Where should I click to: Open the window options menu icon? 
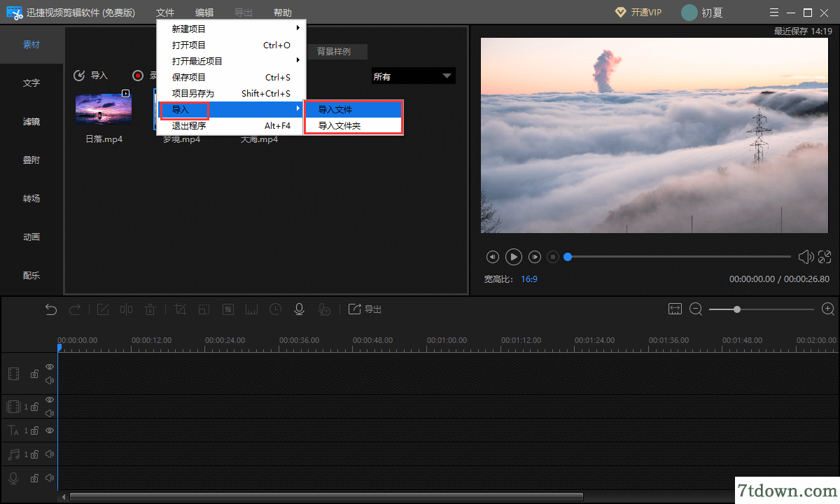coord(773,13)
